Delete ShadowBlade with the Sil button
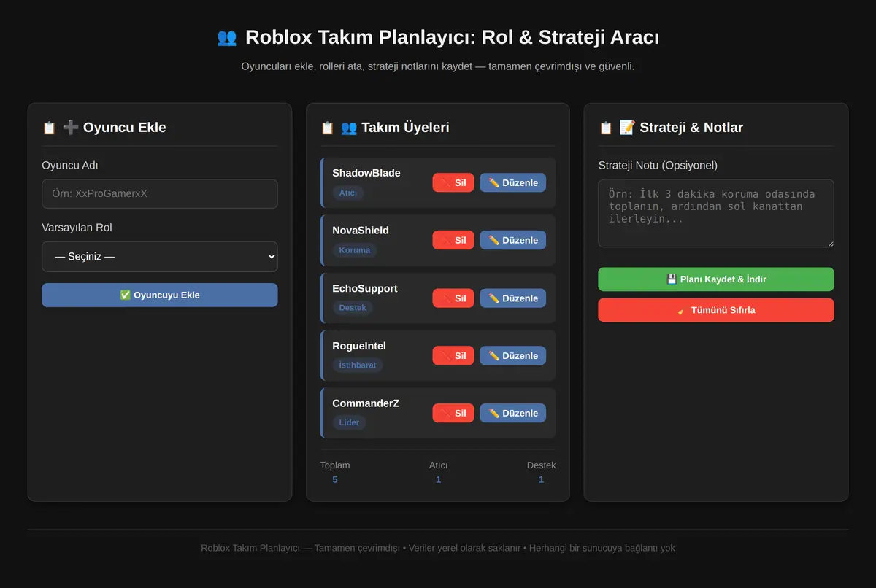876x588 pixels. tap(453, 182)
